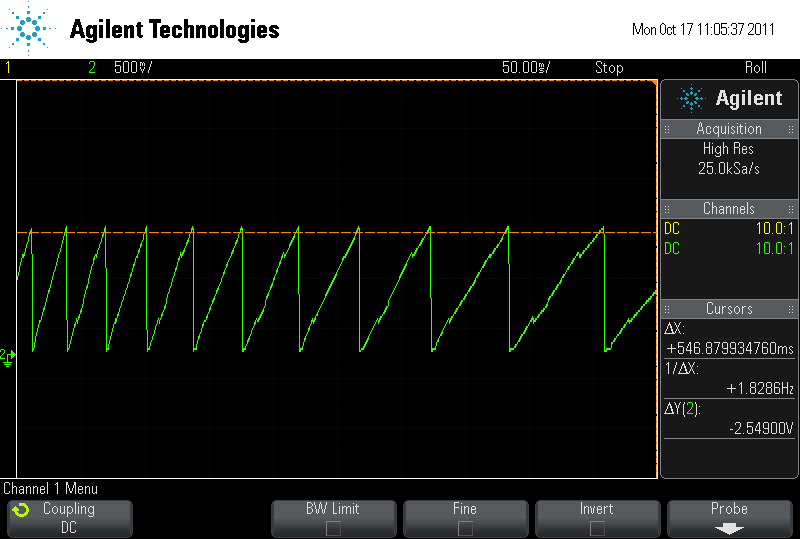Click the Stop run status
The height and width of the screenshot is (539, 800).
pyautogui.click(x=609, y=67)
